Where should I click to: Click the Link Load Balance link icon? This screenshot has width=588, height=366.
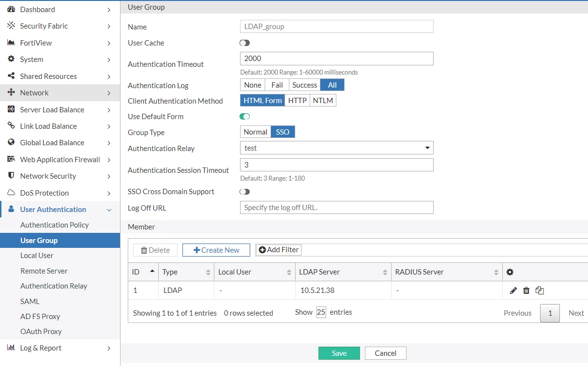pyautogui.click(x=11, y=126)
